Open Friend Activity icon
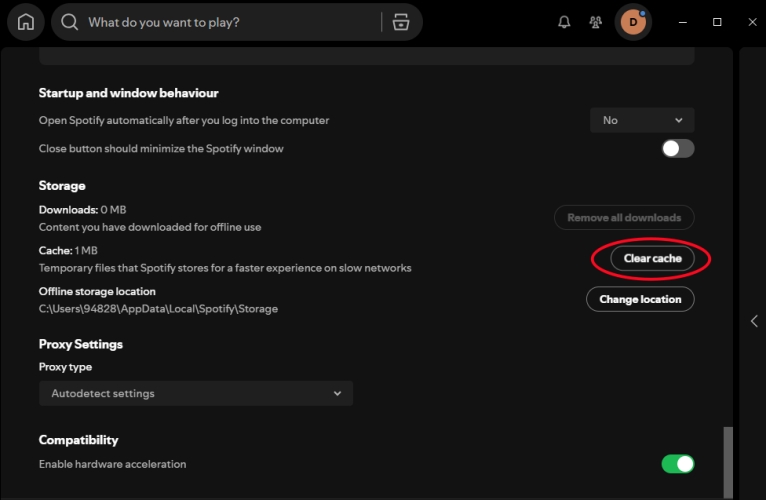 [x=596, y=22]
